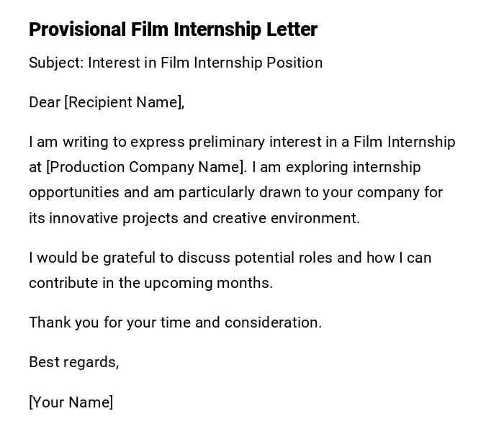This screenshot has height=447, width=504.
Task: Click the word 'consideration' in thank-you line
Action: (272, 322)
